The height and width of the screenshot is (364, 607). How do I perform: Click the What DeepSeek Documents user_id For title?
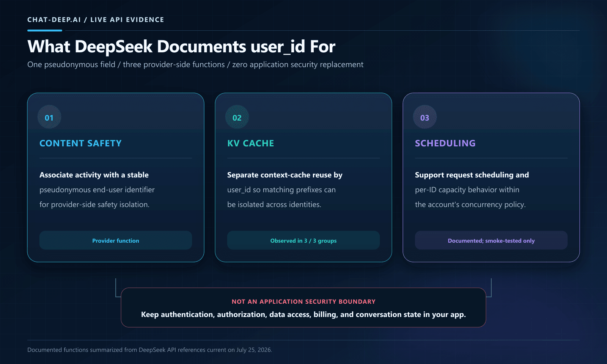click(x=181, y=47)
